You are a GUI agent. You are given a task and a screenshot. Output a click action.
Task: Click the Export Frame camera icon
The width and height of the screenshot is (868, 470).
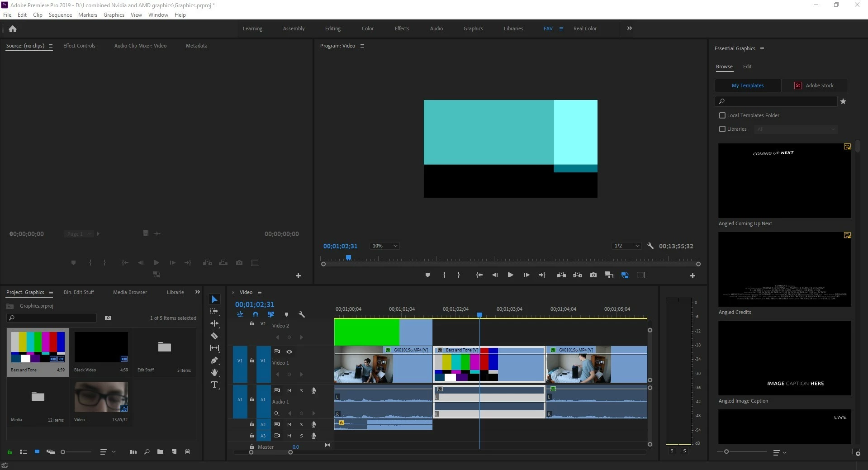coord(593,275)
